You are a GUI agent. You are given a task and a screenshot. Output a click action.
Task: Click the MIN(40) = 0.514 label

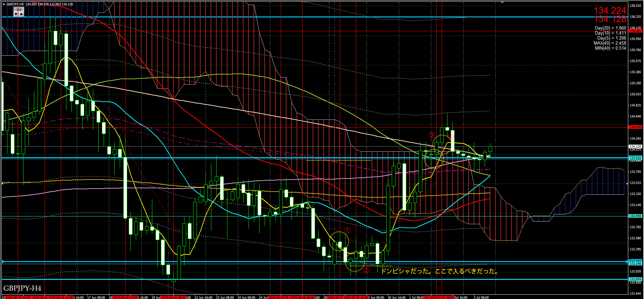click(x=610, y=48)
